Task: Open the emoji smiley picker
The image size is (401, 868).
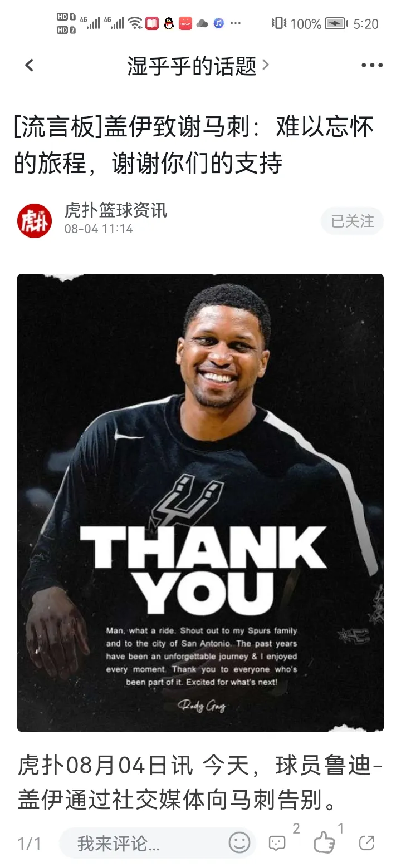Action: tap(239, 842)
